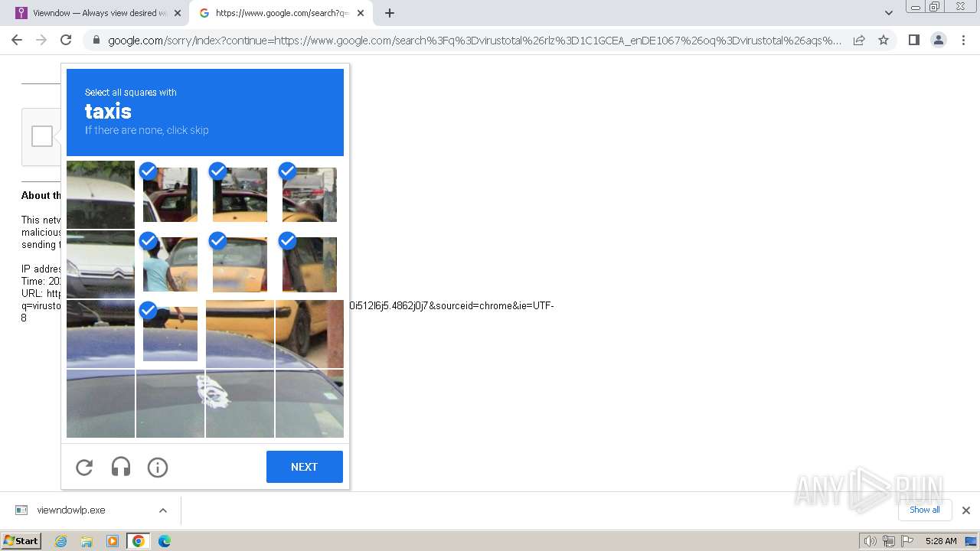Select bottom row second windshield tile
The width and height of the screenshot is (980, 551).
(170, 403)
